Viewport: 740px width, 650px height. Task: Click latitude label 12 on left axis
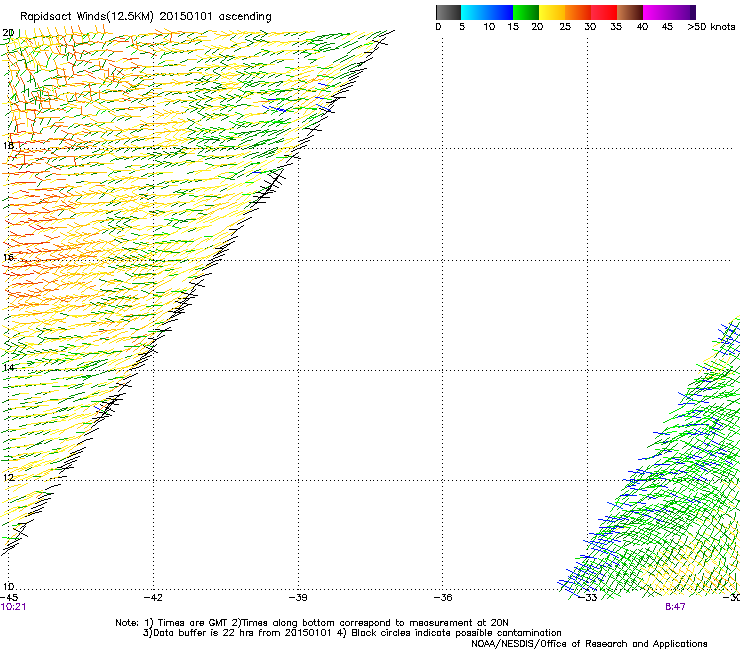pyautogui.click(x=8, y=477)
